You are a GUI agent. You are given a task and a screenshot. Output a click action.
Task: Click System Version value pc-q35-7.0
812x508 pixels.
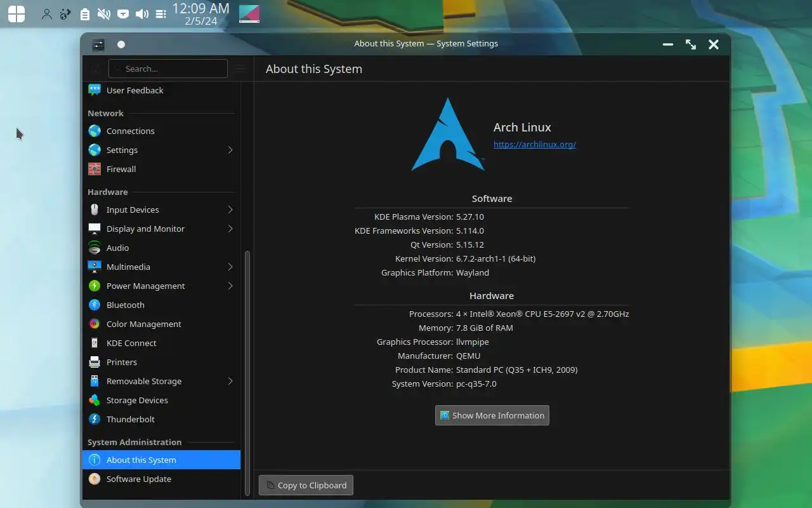476,384
